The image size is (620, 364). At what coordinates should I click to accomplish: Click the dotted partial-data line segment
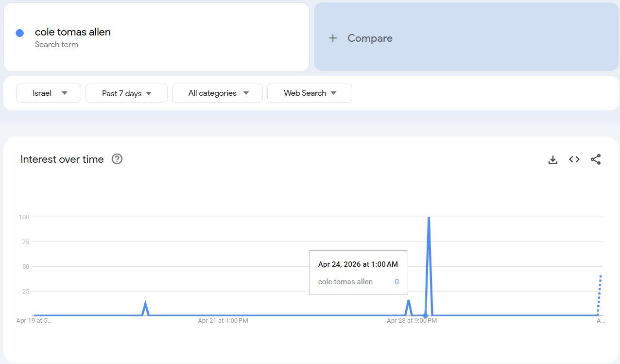(600, 295)
